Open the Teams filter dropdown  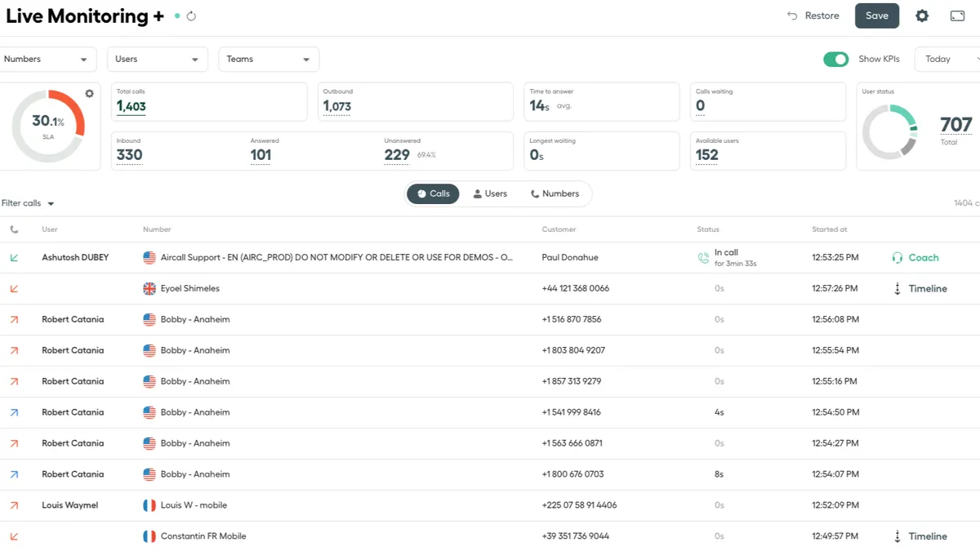(269, 59)
